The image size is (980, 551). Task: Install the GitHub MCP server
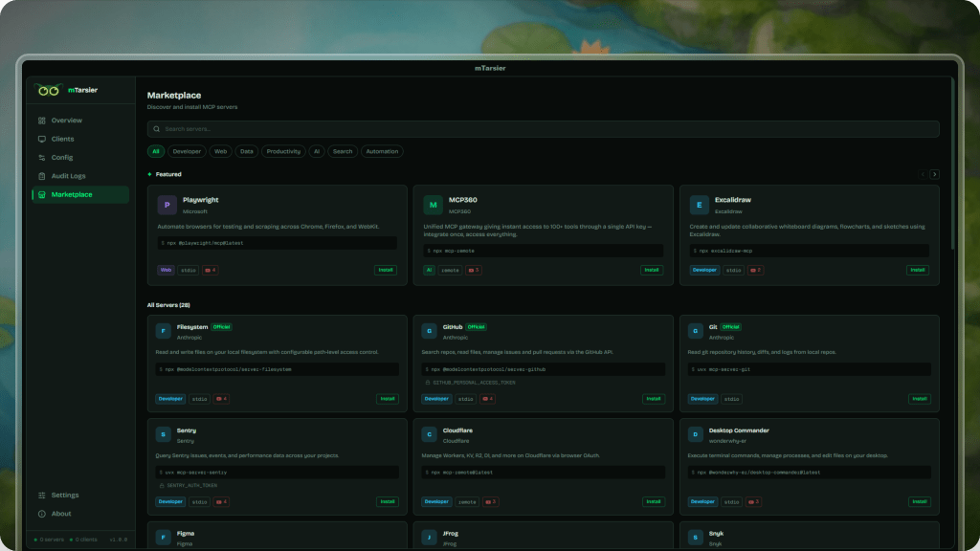(652, 399)
